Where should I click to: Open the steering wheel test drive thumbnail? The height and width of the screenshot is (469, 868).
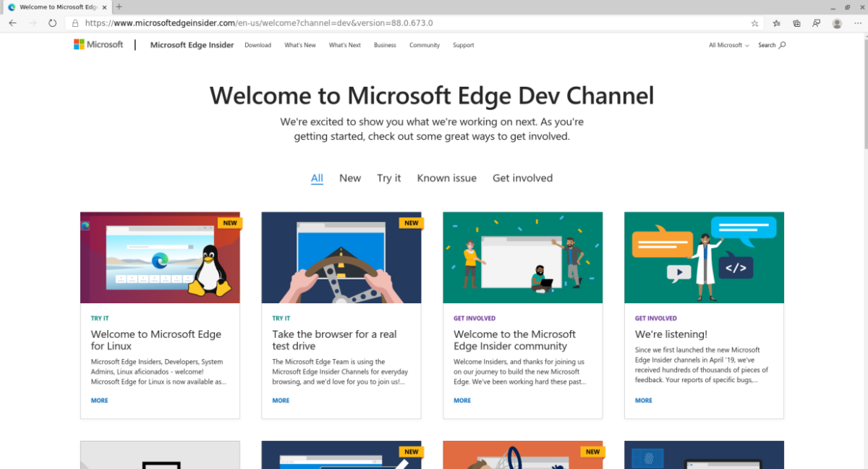(341, 258)
